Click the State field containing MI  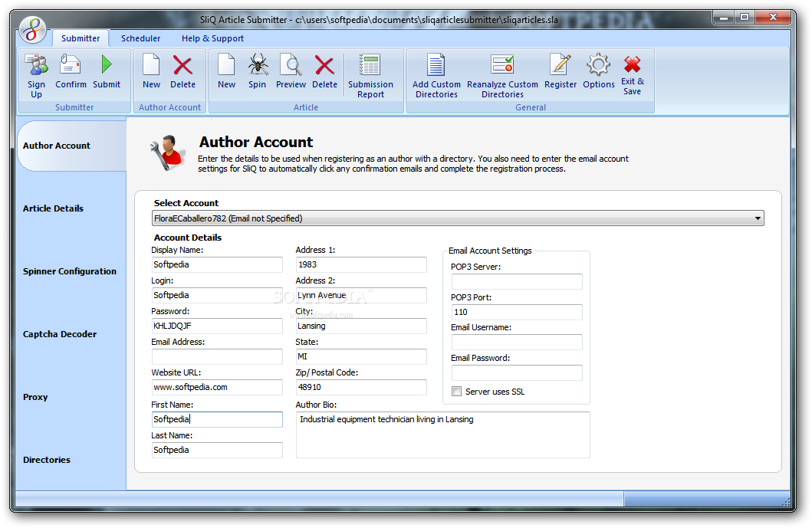[361, 356]
